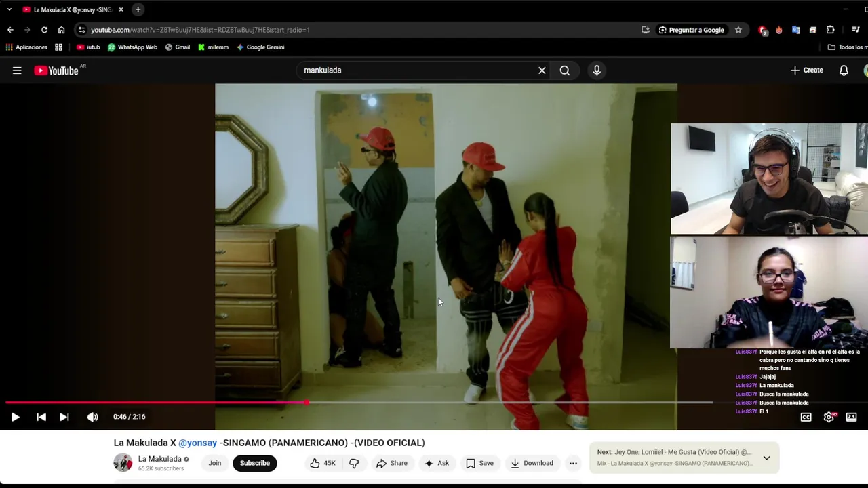The image size is (868, 488).
Task: Run search with magnifier button
Action: tap(565, 70)
